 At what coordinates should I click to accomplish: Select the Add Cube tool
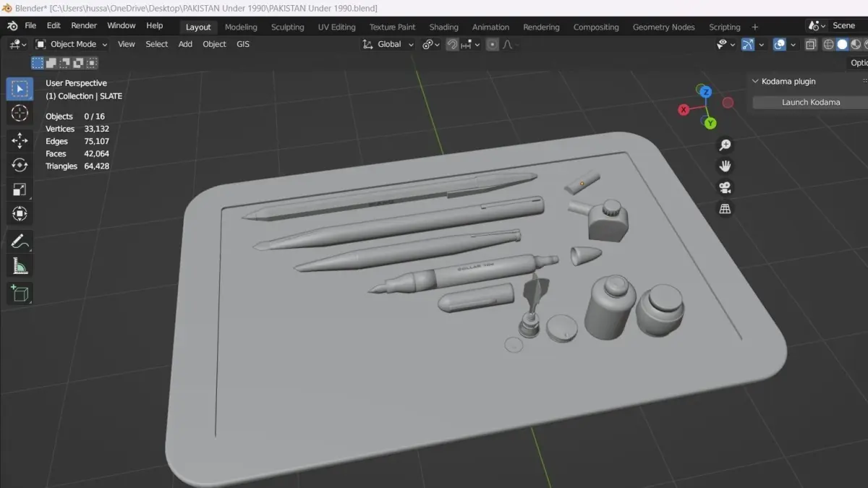20,293
